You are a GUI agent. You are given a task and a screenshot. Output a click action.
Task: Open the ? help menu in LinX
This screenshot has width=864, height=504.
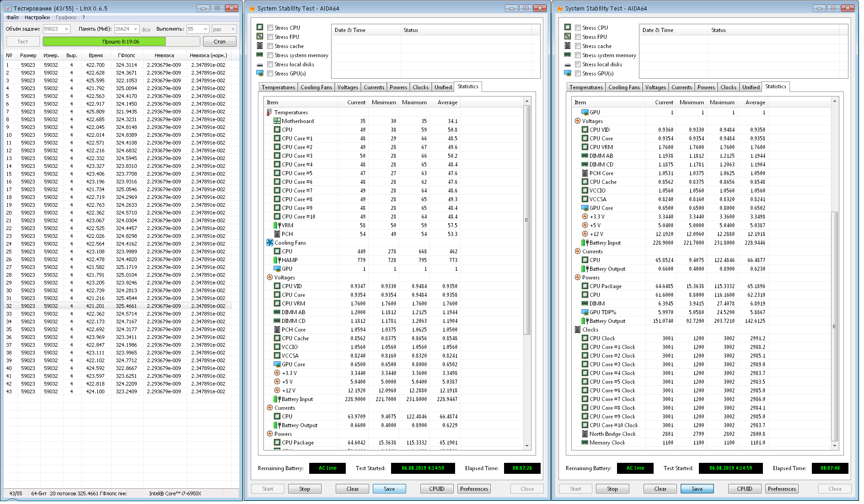click(x=84, y=17)
